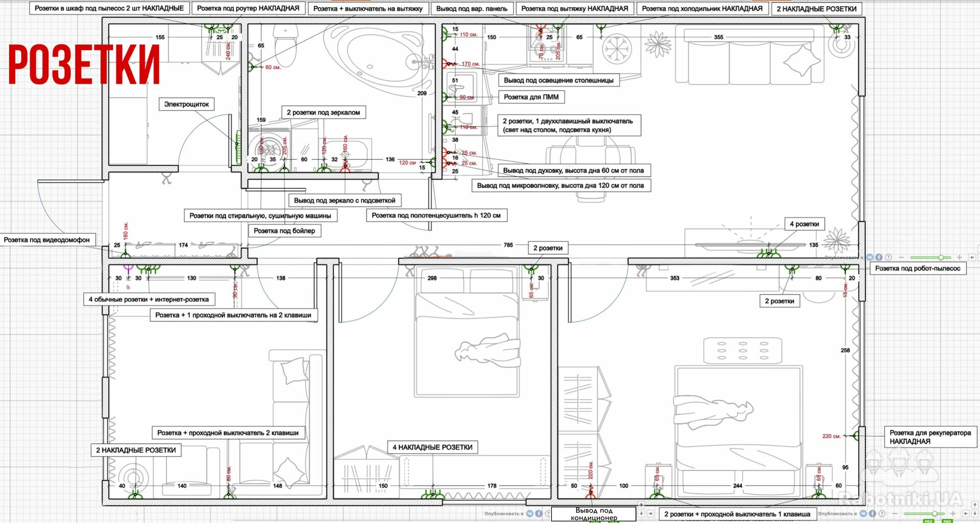Select 'Вывод под освещение столешницы' label
Image resolution: width=980 pixels, height=523 pixels.
559,80
